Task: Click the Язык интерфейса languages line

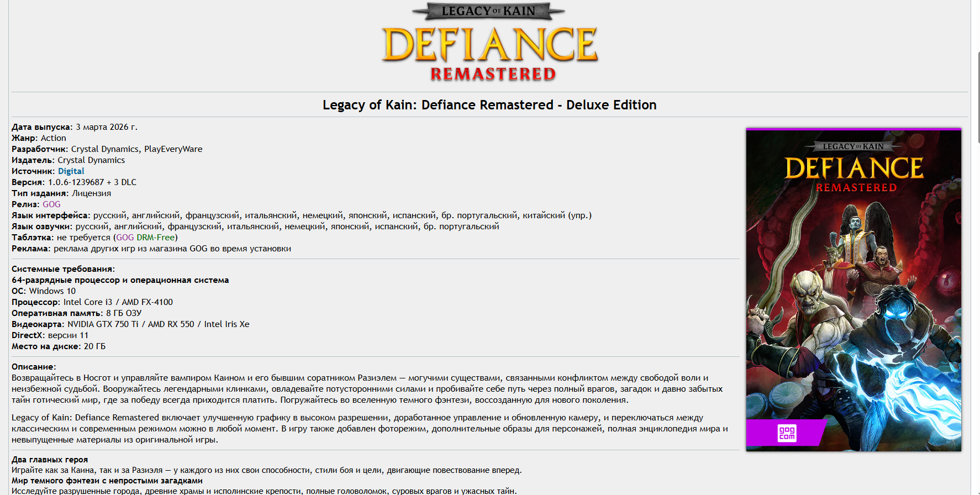Action: click(302, 215)
